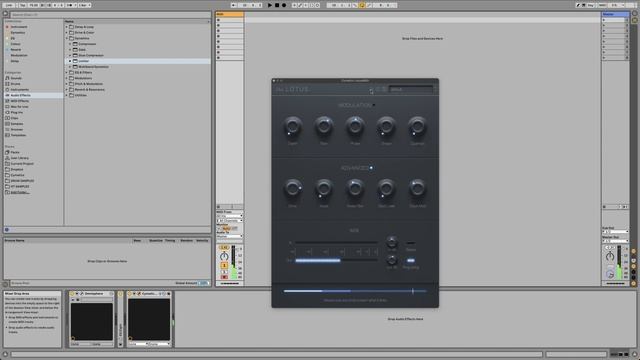Start playback with the transport Play button
This screenshot has width=640, height=360.
pos(269,5)
